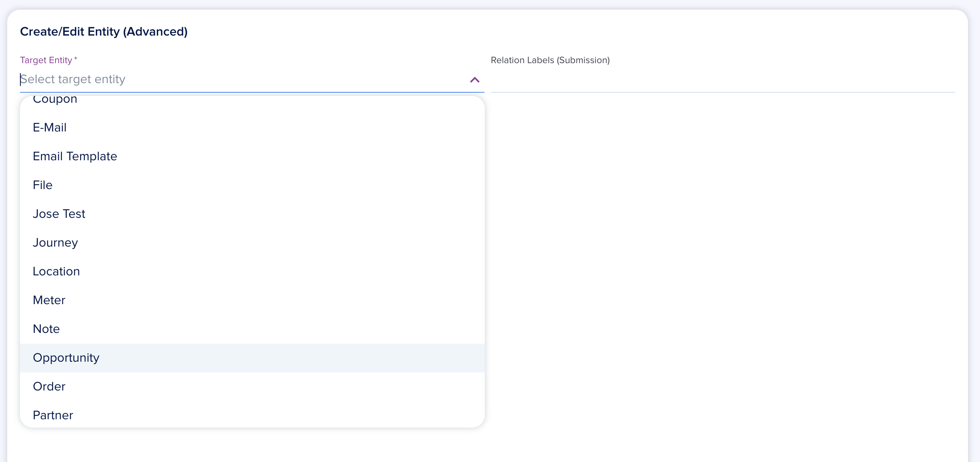980x462 pixels.
Task: Select the Jose Test entity
Action: point(59,214)
